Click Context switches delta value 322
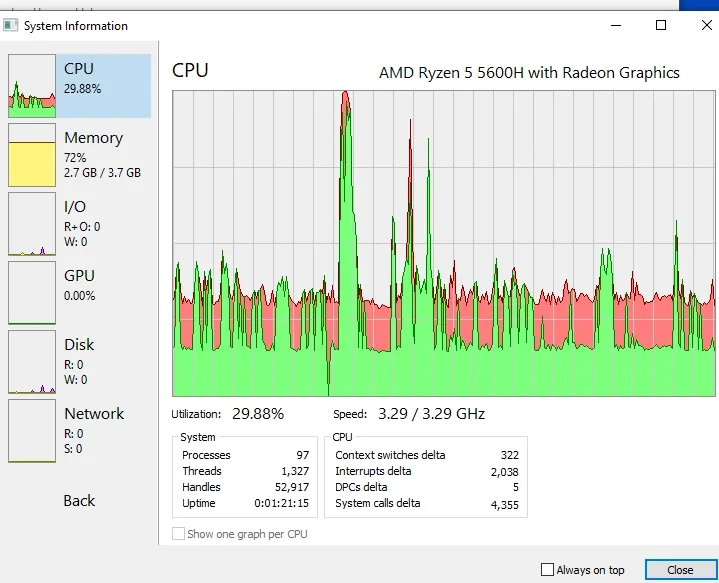 tap(510, 455)
